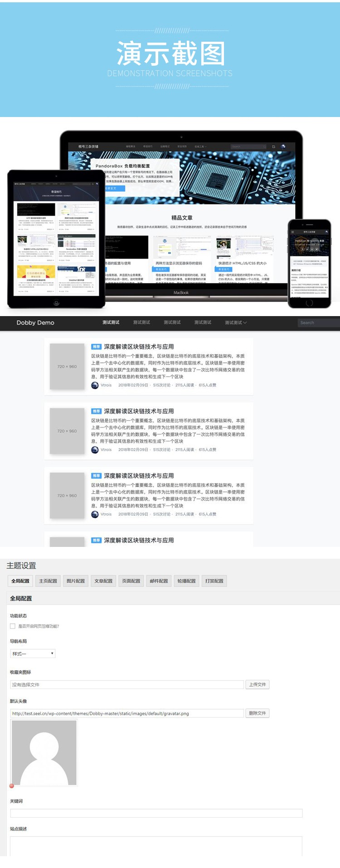The width and height of the screenshot is (340, 868).
Task: Click the third article's 720 × 960 thumbnail
Action: (x=67, y=495)
